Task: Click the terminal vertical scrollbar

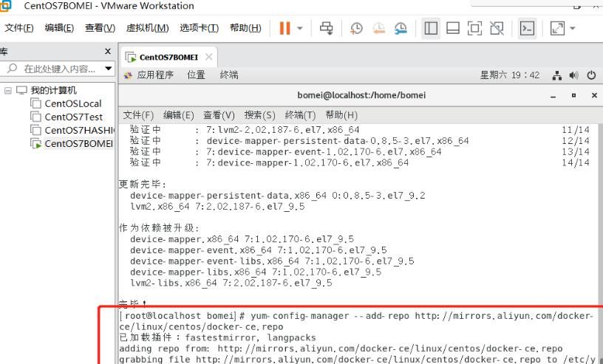Action: click(600, 244)
